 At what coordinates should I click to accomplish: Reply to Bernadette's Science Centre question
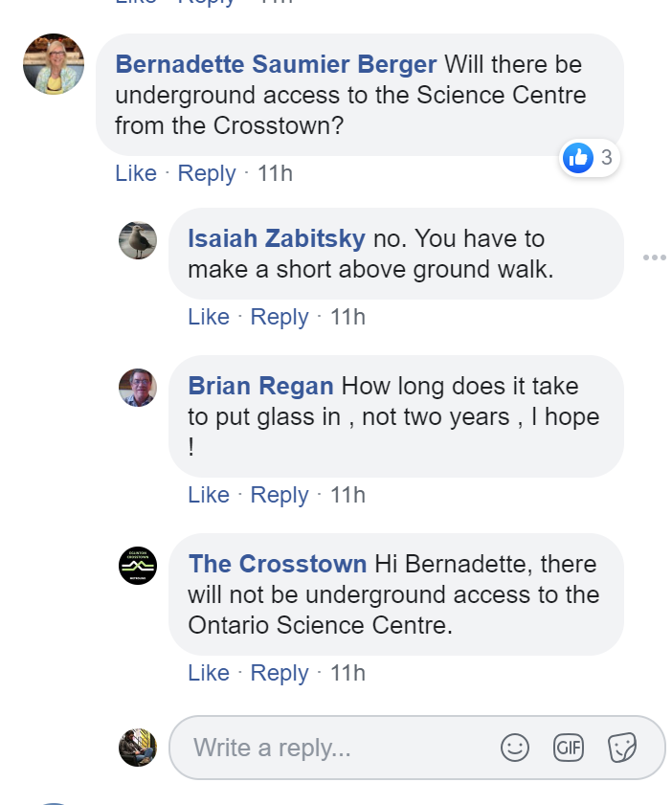pos(207,173)
